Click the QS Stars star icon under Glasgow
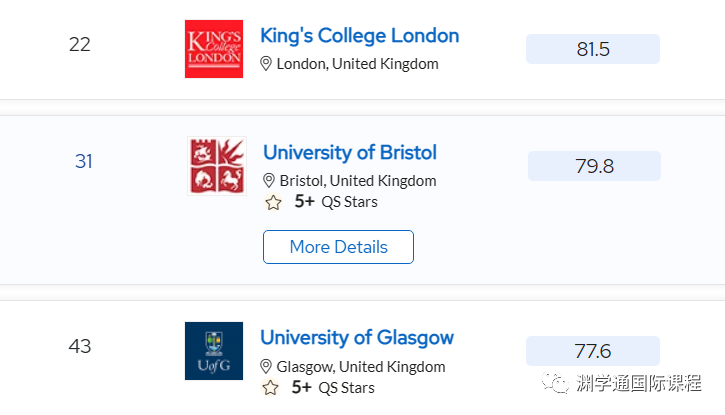This screenshot has width=725, height=415. point(270,387)
